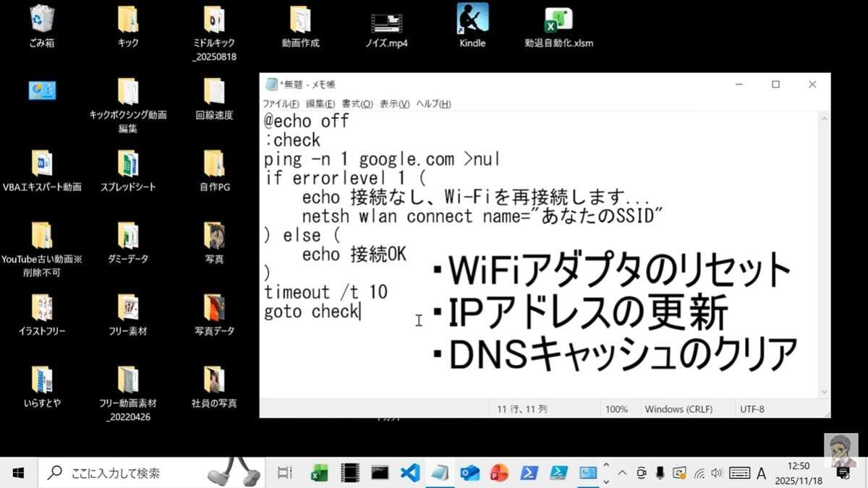
Task: Open the clock showing 12:50
Action: click(799, 474)
